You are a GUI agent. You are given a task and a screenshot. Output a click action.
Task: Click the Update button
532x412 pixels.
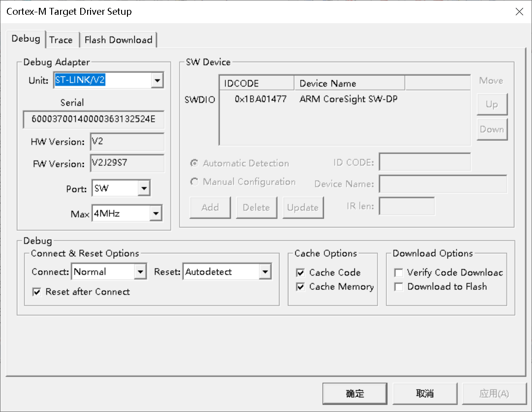303,207
